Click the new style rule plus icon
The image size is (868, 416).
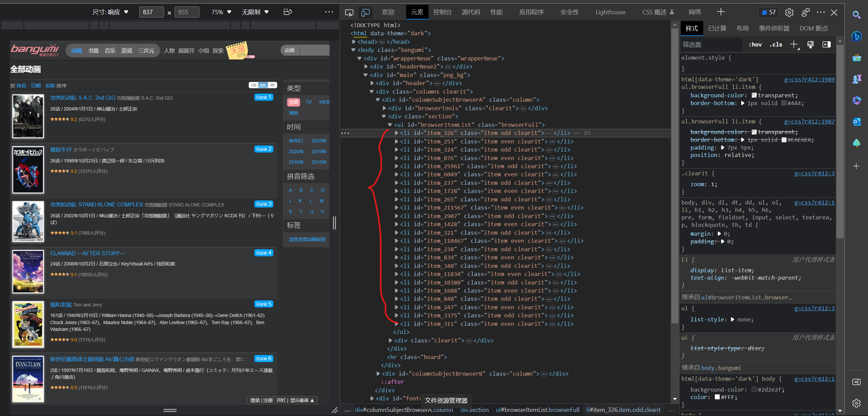click(794, 44)
